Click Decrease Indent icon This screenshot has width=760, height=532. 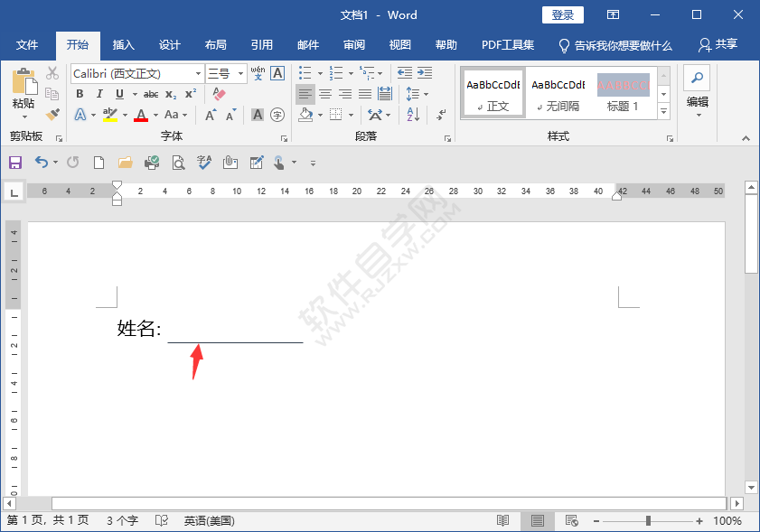tap(405, 73)
